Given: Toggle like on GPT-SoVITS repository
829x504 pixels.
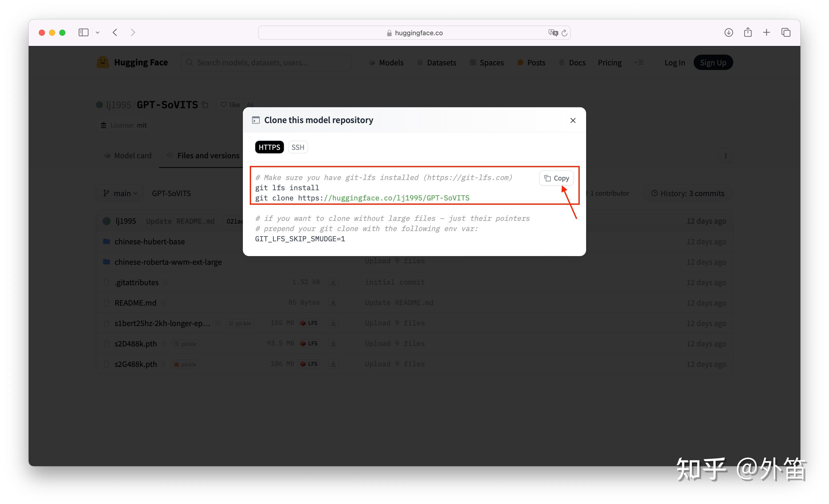Looking at the screenshot, I should (230, 105).
